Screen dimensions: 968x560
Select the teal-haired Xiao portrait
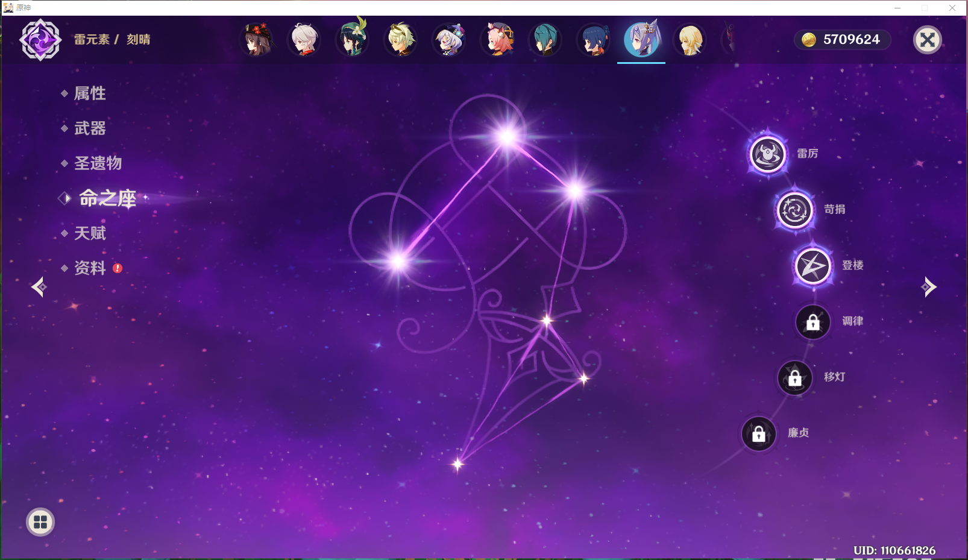[545, 40]
